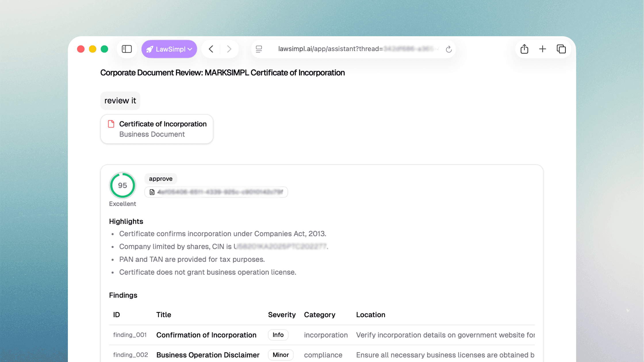Open a new tab with the plus button
644x362 pixels.
pyautogui.click(x=542, y=49)
